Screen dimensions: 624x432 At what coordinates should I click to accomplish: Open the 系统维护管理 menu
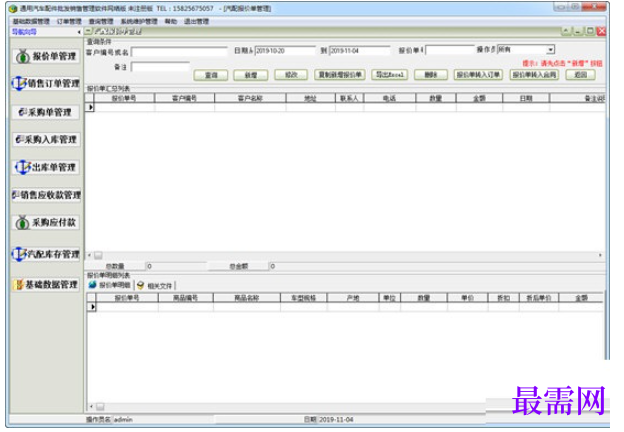click(139, 21)
